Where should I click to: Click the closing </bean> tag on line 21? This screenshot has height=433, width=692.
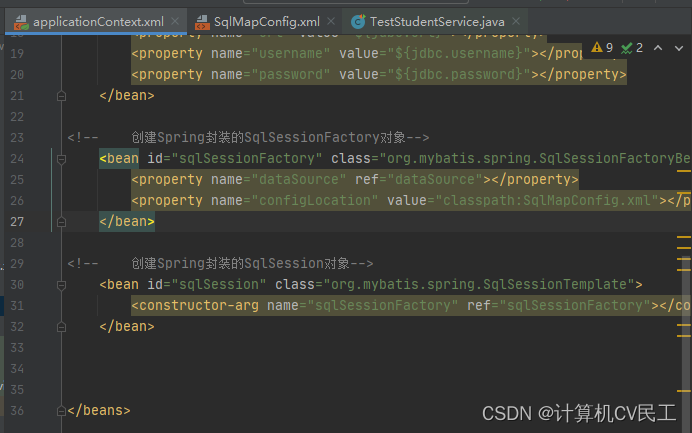point(127,95)
